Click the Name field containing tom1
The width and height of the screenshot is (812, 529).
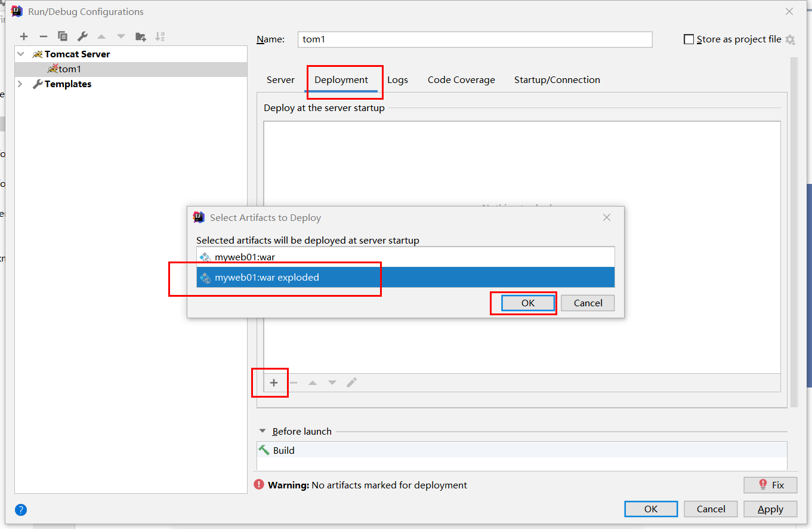475,39
